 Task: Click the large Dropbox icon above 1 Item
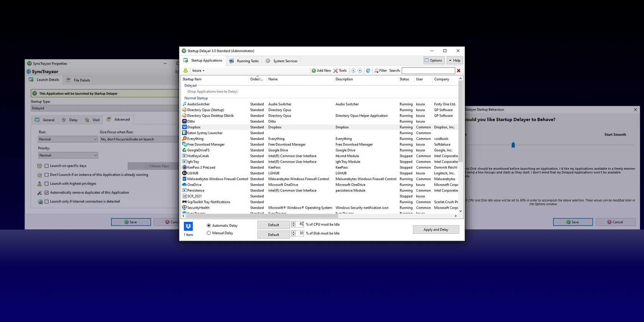click(x=188, y=226)
